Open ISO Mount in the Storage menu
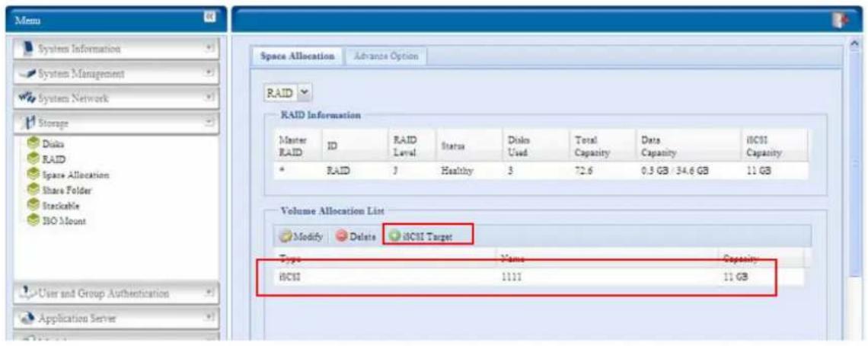Screen dimensions: 868x346 click(64, 221)
